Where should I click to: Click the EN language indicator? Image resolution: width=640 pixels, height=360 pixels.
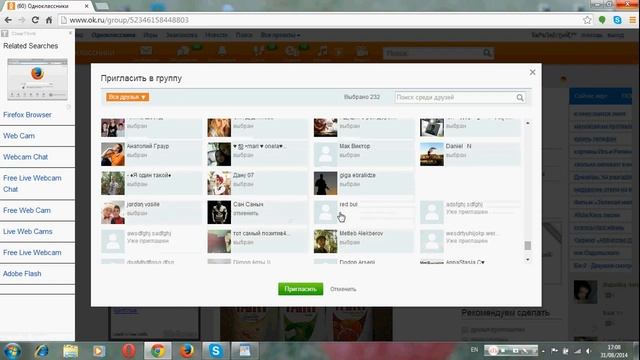474,350
